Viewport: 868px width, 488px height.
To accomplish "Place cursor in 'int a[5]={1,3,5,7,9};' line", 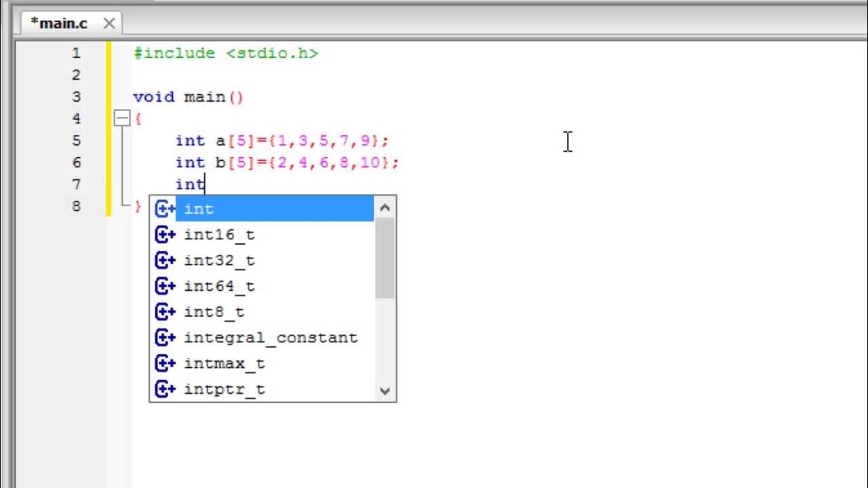I will click(x=283, y=141).
